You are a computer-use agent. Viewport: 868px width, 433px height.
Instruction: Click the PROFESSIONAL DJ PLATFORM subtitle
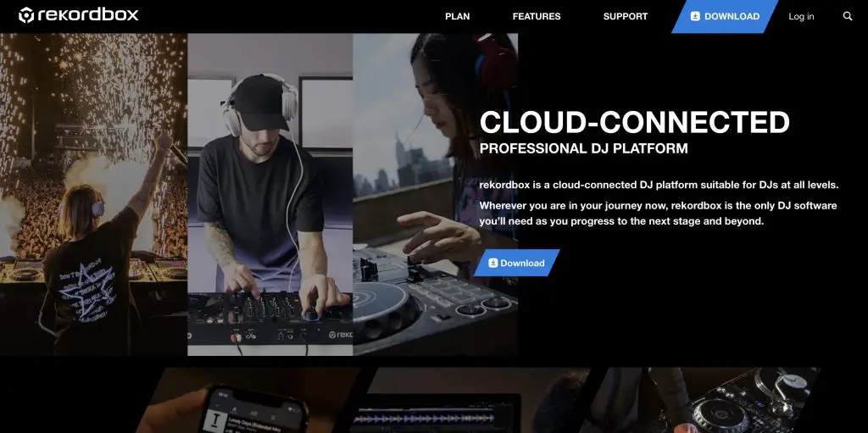[583, 148]
